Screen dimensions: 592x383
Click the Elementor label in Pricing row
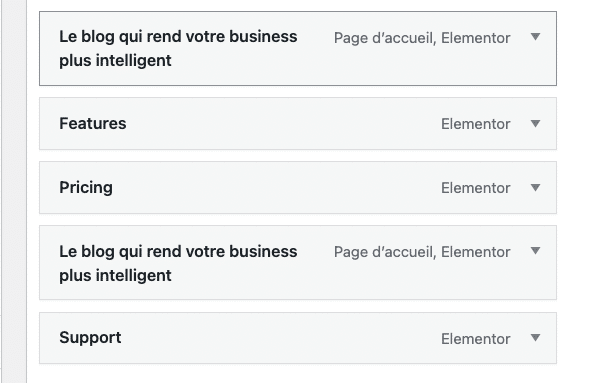tap(476, 188)
